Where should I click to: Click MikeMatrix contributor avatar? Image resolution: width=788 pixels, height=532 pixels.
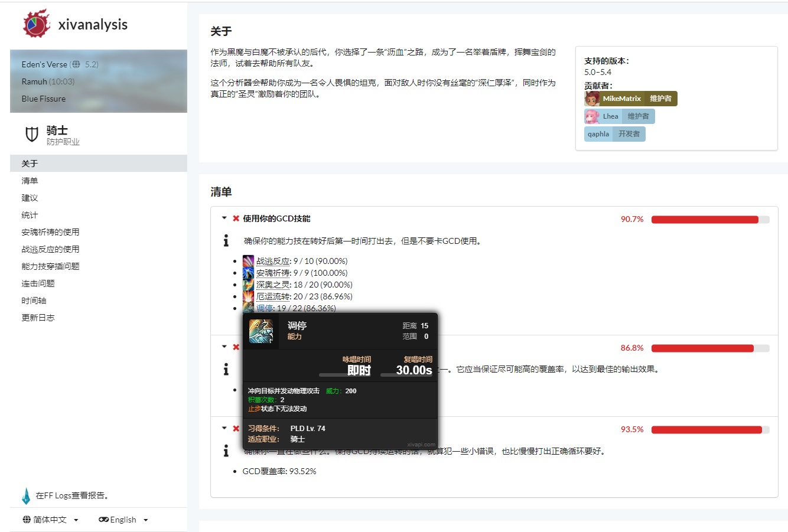click(592, 99)
